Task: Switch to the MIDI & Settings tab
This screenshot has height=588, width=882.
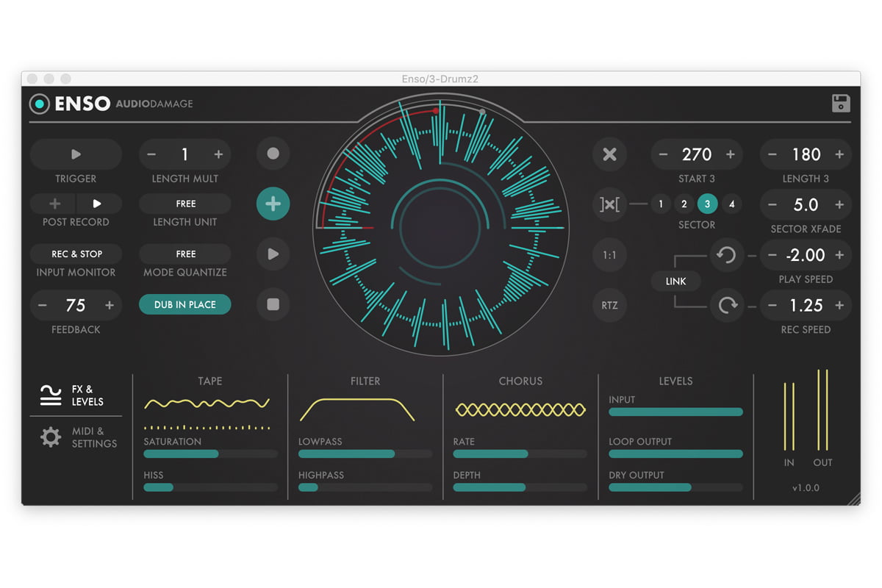Action: pos(76,437)
